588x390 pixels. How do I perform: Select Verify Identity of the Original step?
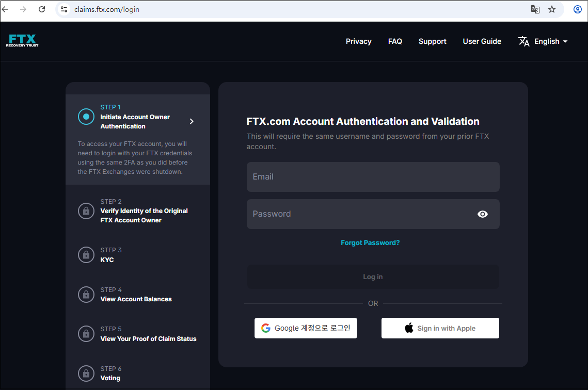point(144,216)
